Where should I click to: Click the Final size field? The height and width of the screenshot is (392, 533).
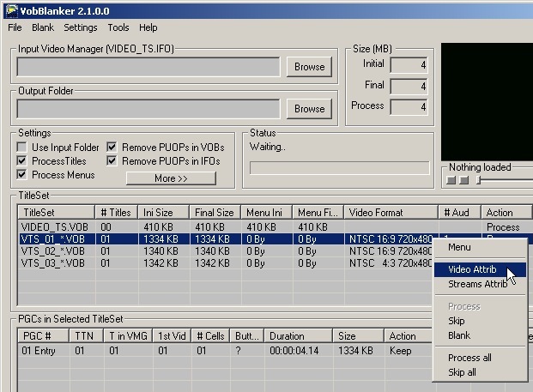pos(409,87)
